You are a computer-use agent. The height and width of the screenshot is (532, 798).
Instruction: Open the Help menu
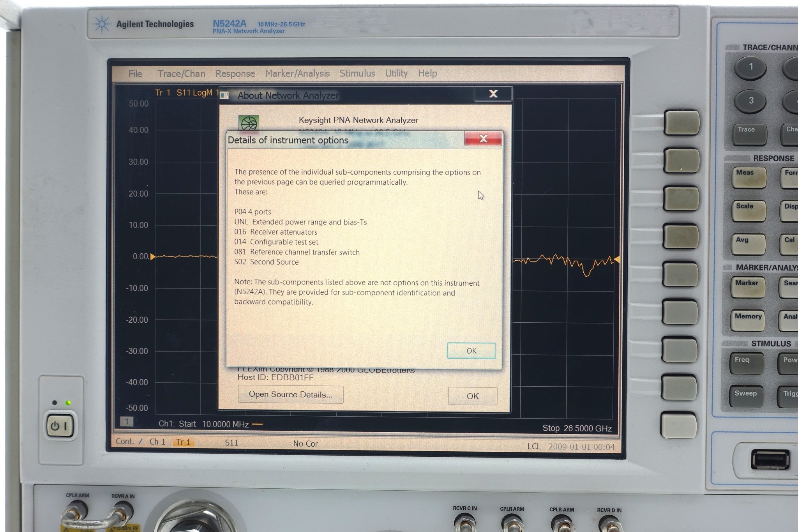(427, 73)
